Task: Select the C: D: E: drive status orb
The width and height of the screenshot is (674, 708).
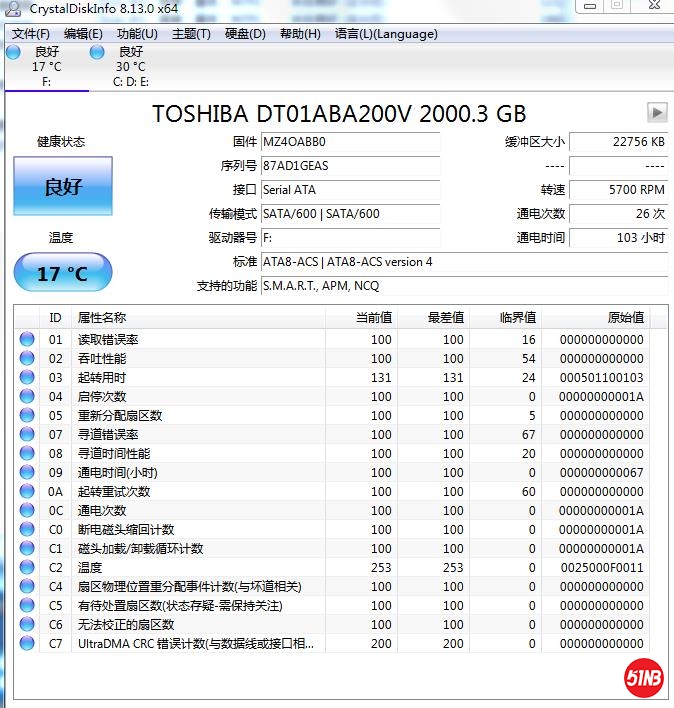Action: coord(97,52)
